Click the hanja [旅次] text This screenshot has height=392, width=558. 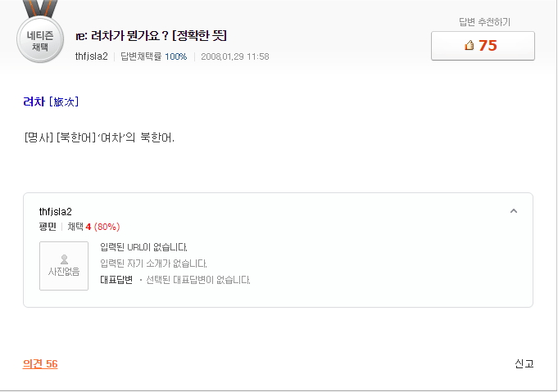[x=64, y=102]
